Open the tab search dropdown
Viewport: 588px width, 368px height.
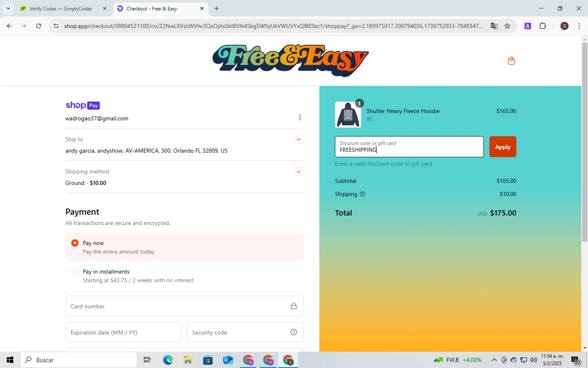click(x=8, y=9)
